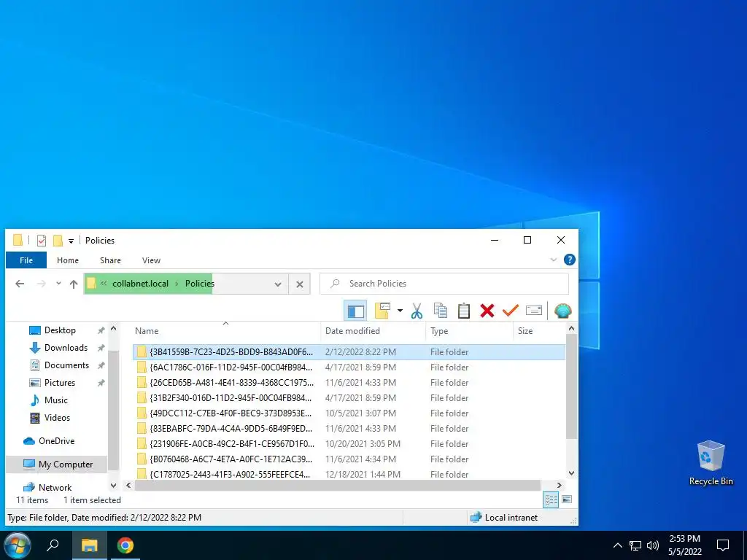Click the Paste clipboard icon
747x560 pixels.
(463, 311)
